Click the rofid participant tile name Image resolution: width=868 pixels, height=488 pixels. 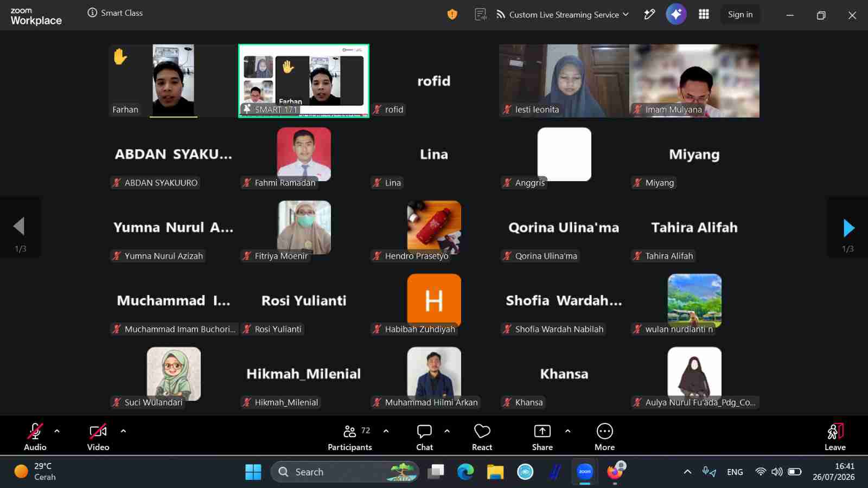click(434, 81)
